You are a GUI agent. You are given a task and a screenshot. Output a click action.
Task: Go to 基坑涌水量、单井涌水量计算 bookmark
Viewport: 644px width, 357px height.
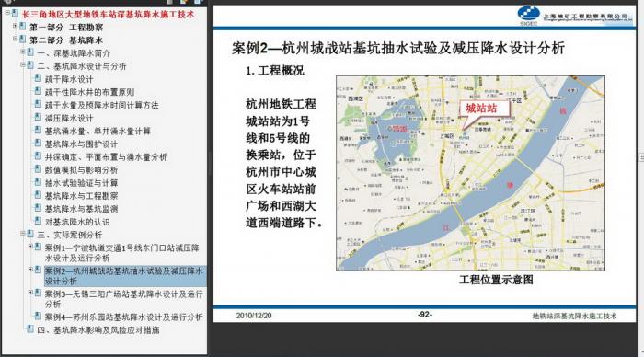(x=98, y=132)
